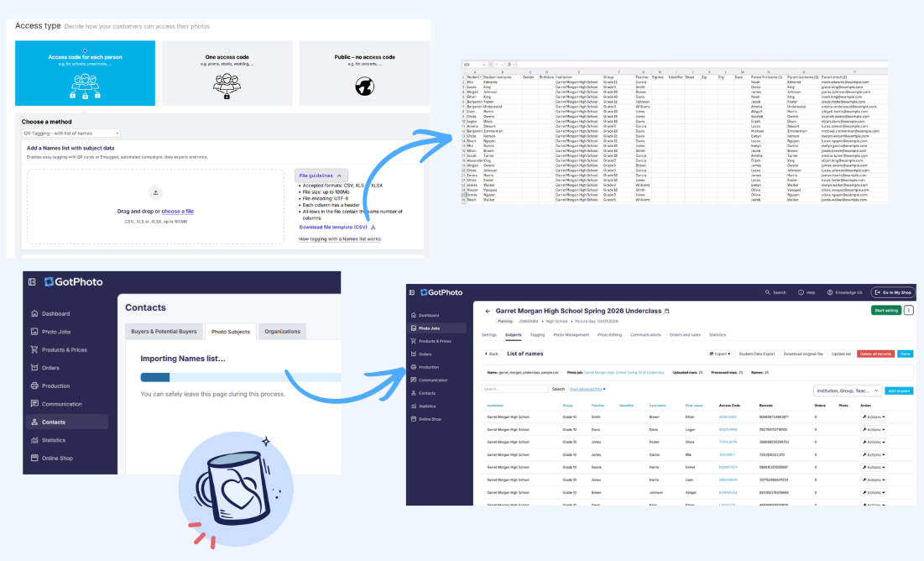Click Communication icon in Contacts screen sidebar
The width and height of the screenshot is (924, 561).
point(34,404)
